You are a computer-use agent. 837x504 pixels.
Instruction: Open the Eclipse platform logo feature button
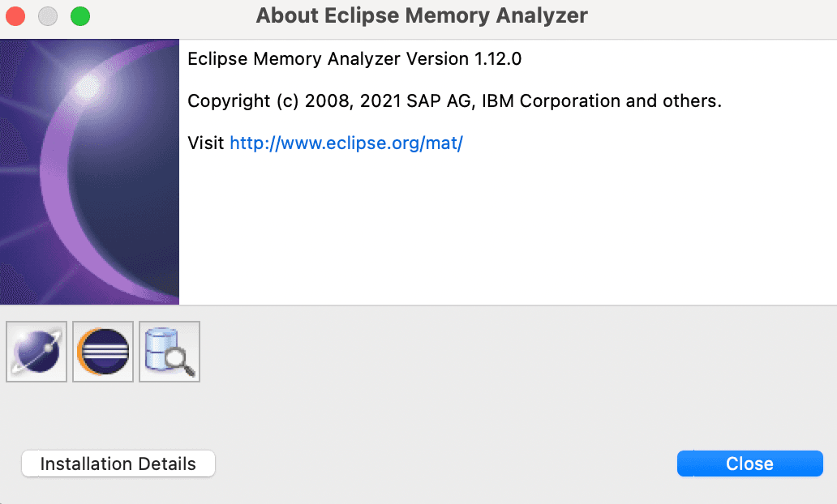[103, 352]
